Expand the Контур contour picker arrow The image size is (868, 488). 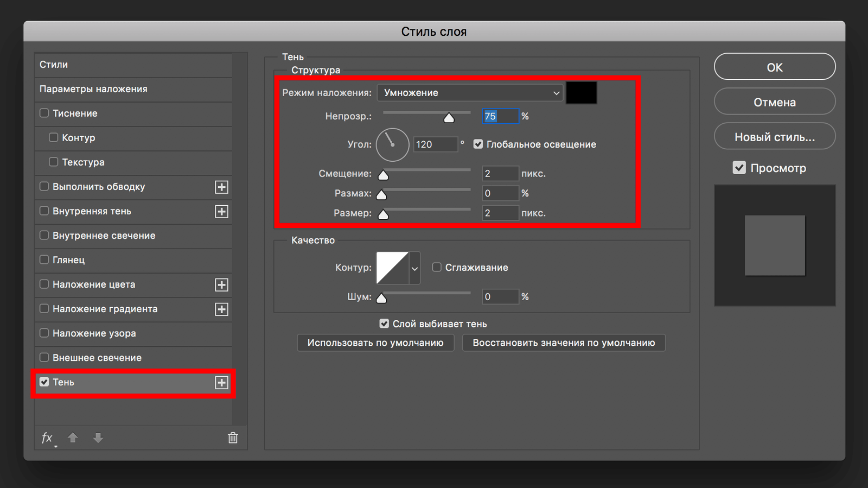414,268
